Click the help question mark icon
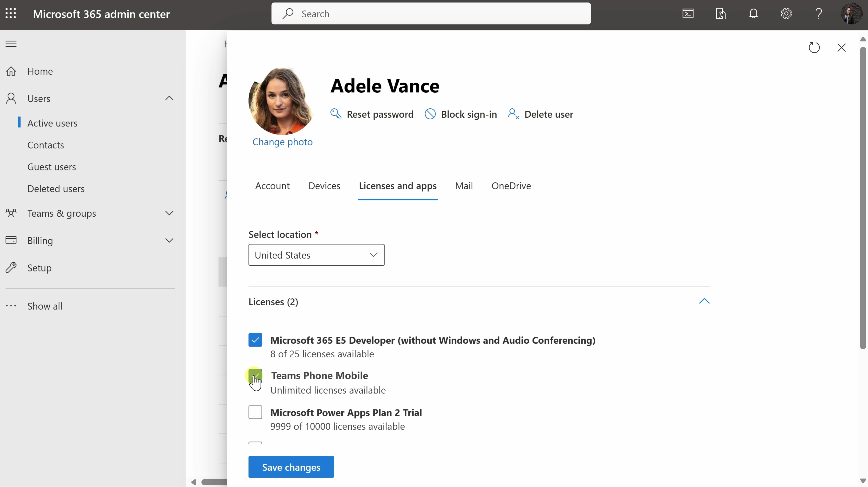 (819, 13)
